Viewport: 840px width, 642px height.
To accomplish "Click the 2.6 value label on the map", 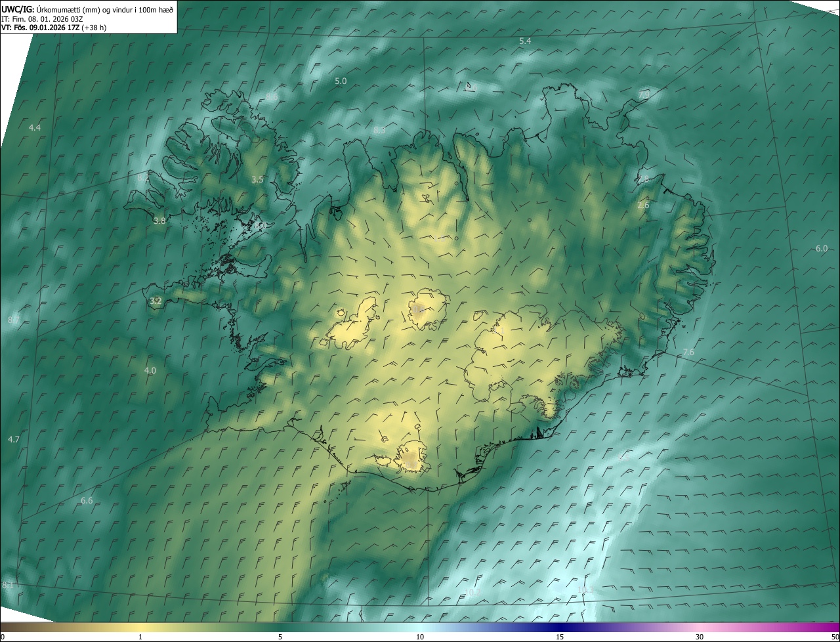I will tap(643, 205).
